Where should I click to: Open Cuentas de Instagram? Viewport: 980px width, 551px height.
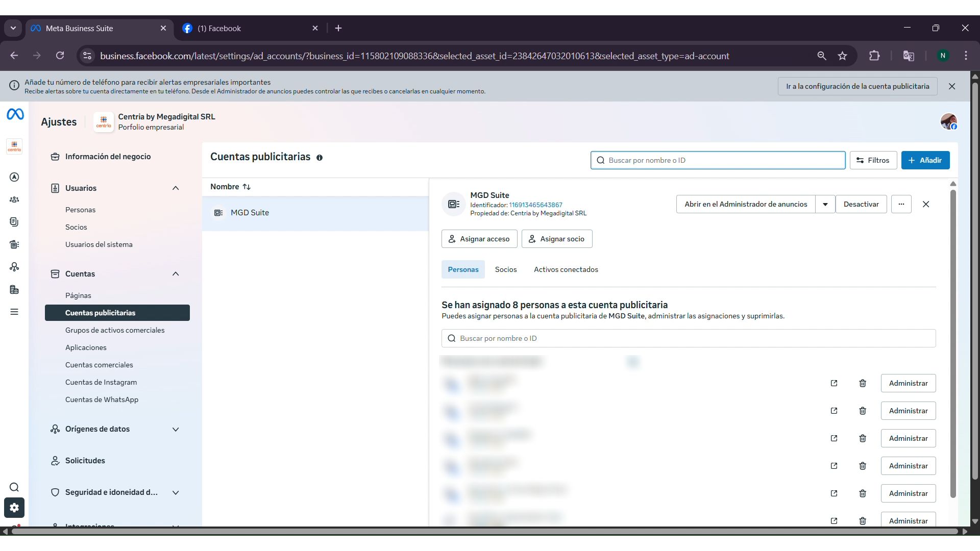(101, 382)
